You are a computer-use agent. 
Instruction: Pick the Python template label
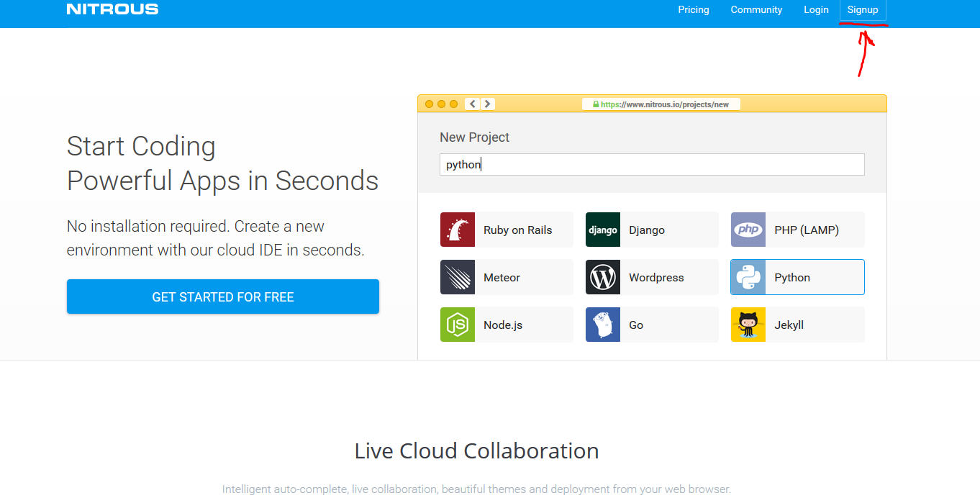[792, 278]
